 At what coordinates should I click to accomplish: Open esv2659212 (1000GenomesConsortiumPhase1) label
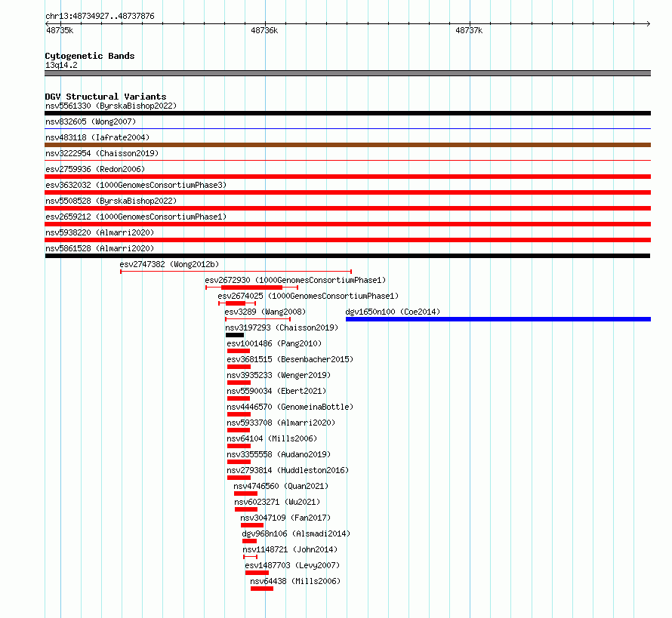pyautogui.click(x=136, y=217)
